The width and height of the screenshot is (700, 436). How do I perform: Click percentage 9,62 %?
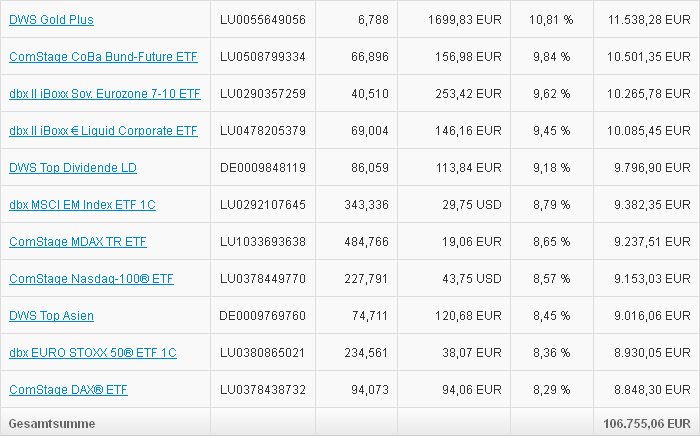[552, 94]
